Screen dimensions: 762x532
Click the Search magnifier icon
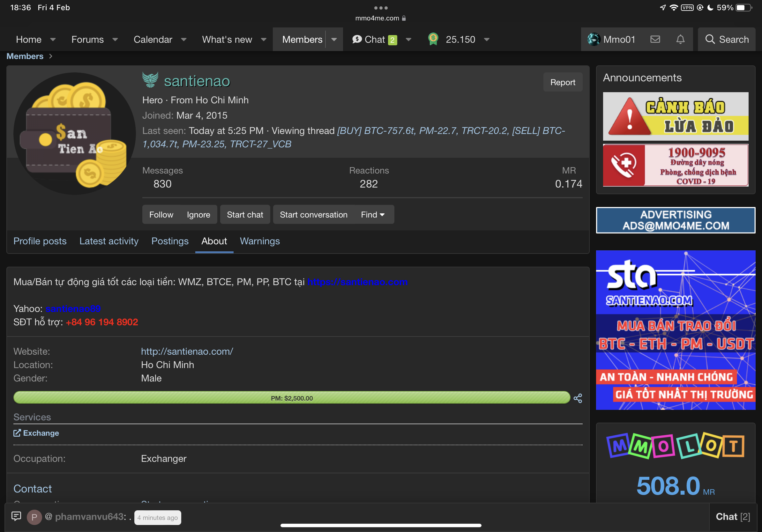click(710, 40)
